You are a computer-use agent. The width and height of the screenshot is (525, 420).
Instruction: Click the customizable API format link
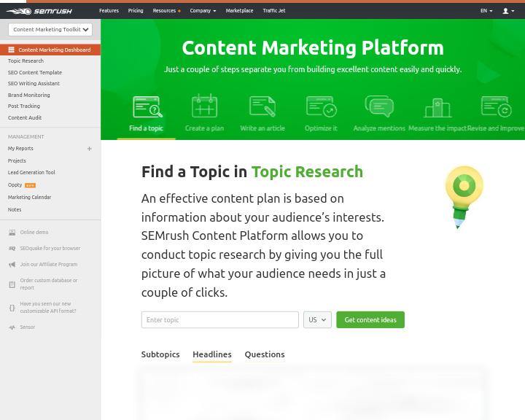(x=48, y=308)
